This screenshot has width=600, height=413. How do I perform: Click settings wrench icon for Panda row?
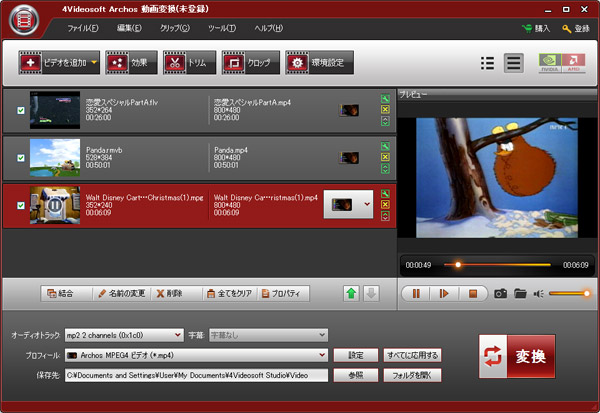(x=385, y=146)
